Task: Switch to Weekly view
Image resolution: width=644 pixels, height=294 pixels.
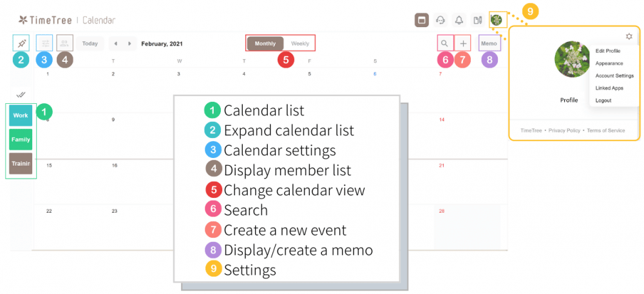Action: coord(300,44)
